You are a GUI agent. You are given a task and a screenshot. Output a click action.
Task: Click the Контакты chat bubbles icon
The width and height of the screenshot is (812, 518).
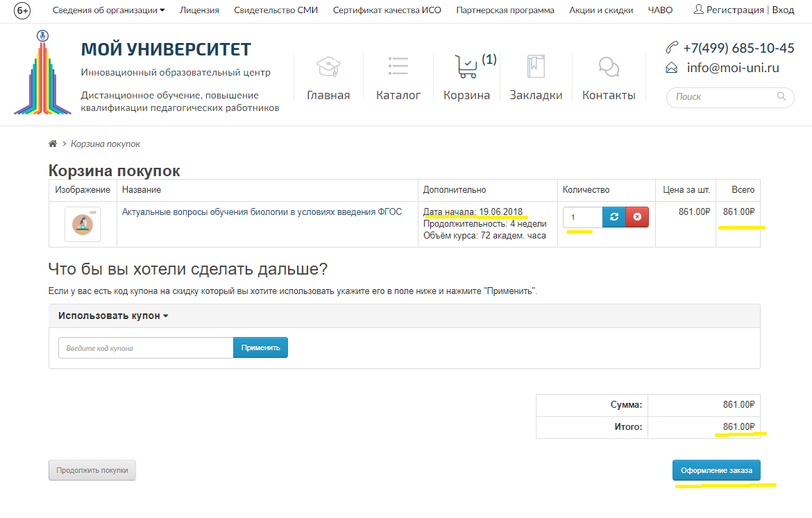pos(609,67)
